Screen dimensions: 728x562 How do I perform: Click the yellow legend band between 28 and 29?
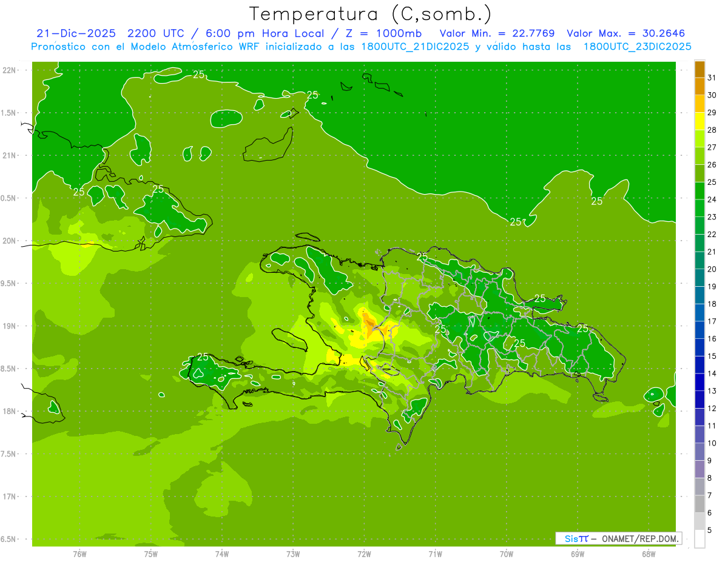[x=699, y=121]
